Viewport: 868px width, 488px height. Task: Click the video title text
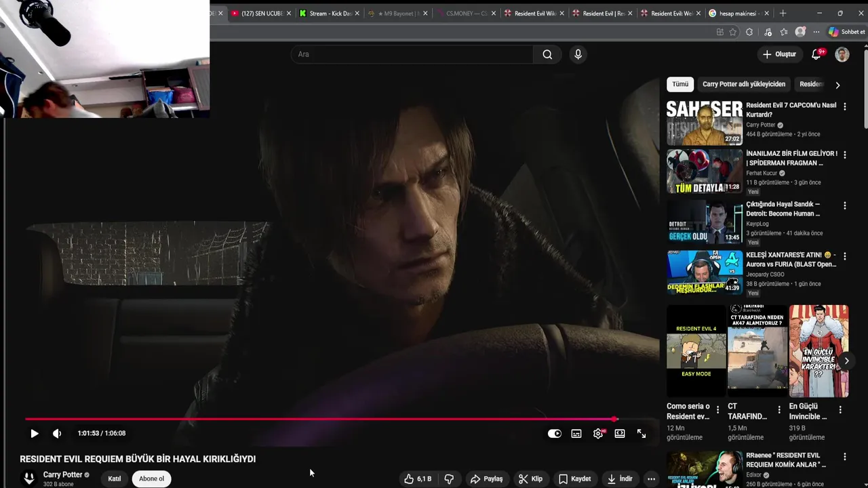tap(138, 459)
